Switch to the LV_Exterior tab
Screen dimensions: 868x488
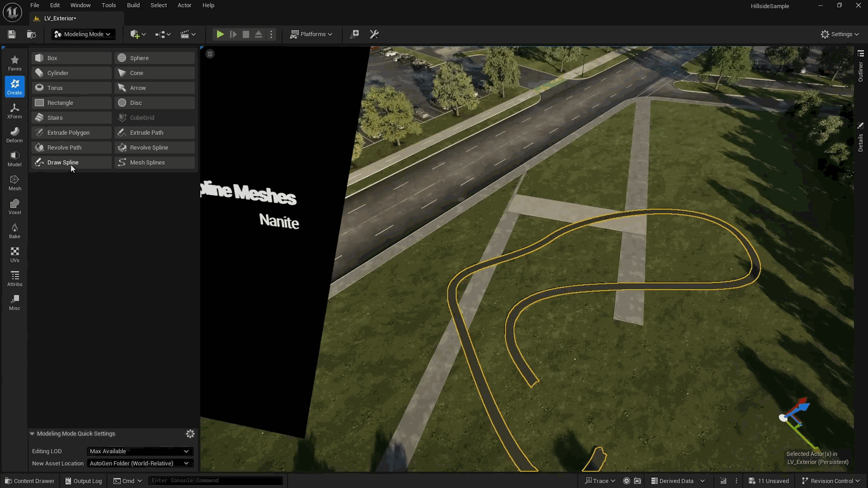60,18
